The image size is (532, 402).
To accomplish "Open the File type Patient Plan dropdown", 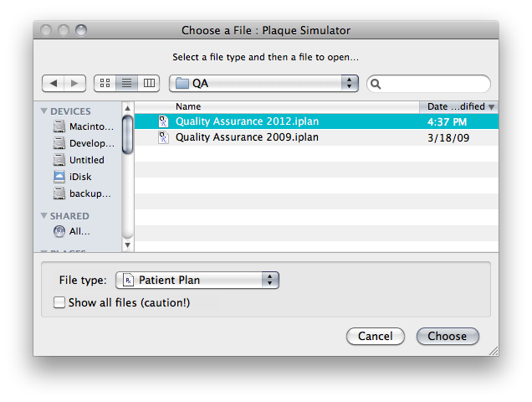I will (x=197, y=280).
